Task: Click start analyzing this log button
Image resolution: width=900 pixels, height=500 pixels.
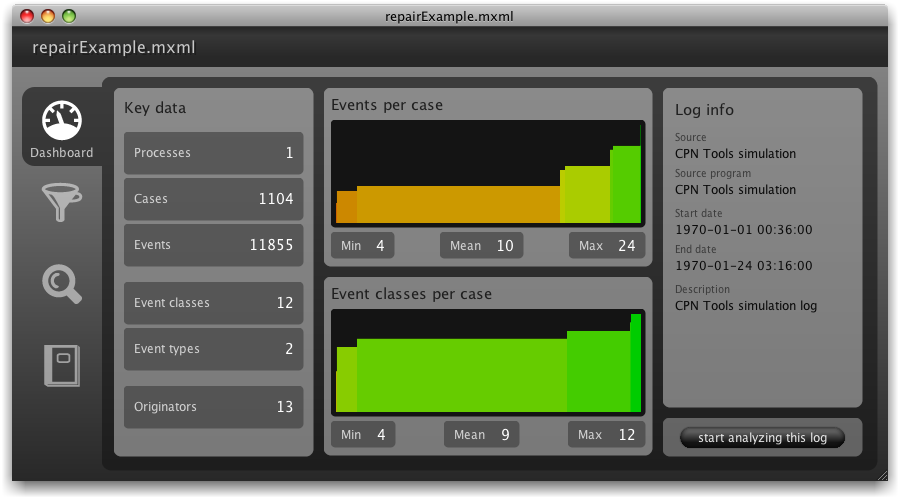Action: click(x=762, y=438)
